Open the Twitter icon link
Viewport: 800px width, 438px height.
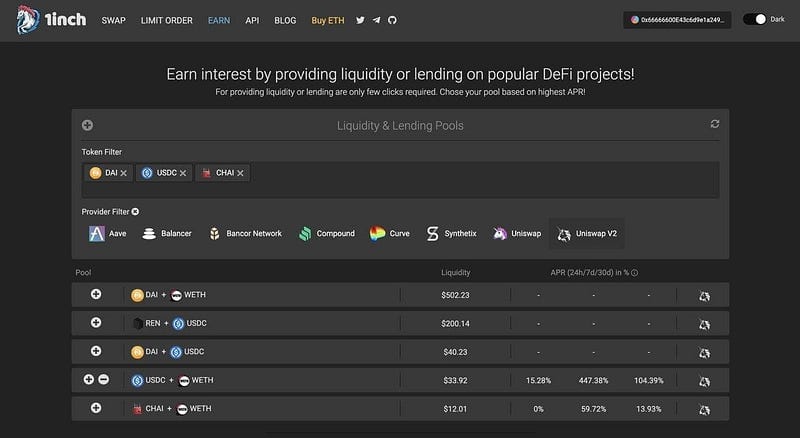(x=361, y=20)
